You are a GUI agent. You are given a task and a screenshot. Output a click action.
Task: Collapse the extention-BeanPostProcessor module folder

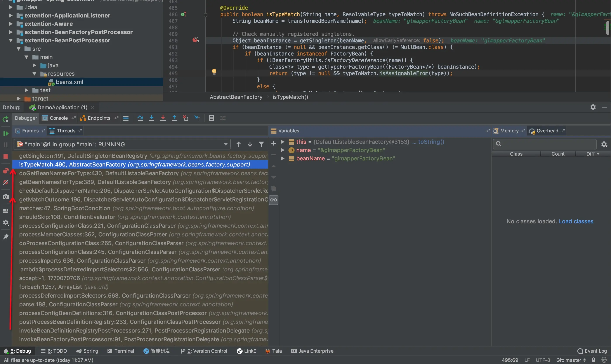tap(11, 40)
